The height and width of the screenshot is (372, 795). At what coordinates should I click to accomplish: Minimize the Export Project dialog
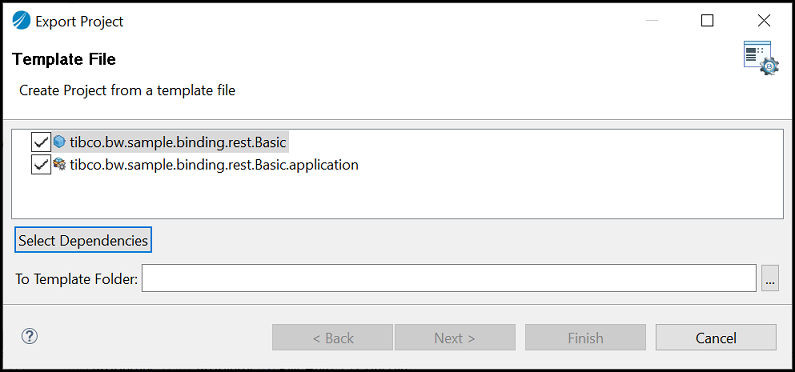653,21
